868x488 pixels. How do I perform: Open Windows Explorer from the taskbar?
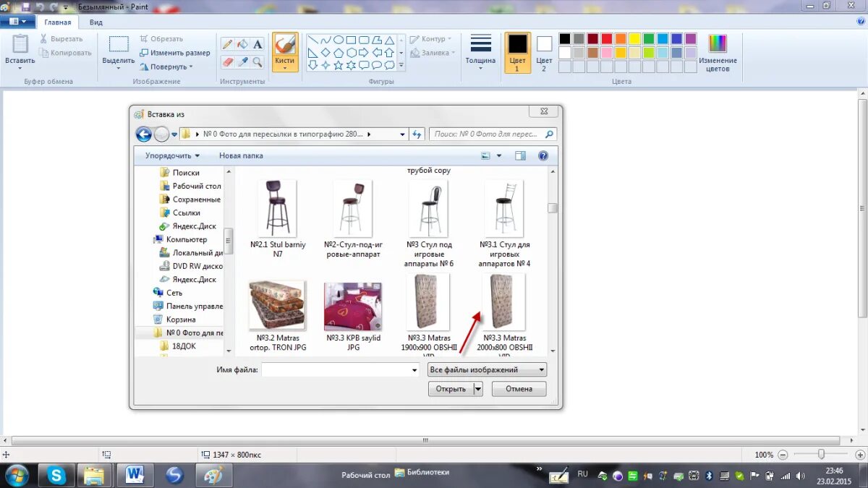[x=94, y=475]
